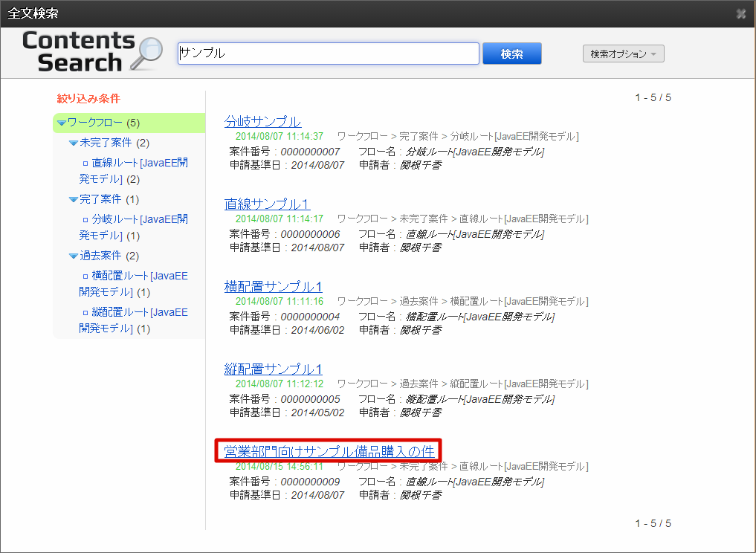This screenshot has width=756, height=553.
Task: Collapse the ワークフロー tree node
Action: click(x=62, y=122)
